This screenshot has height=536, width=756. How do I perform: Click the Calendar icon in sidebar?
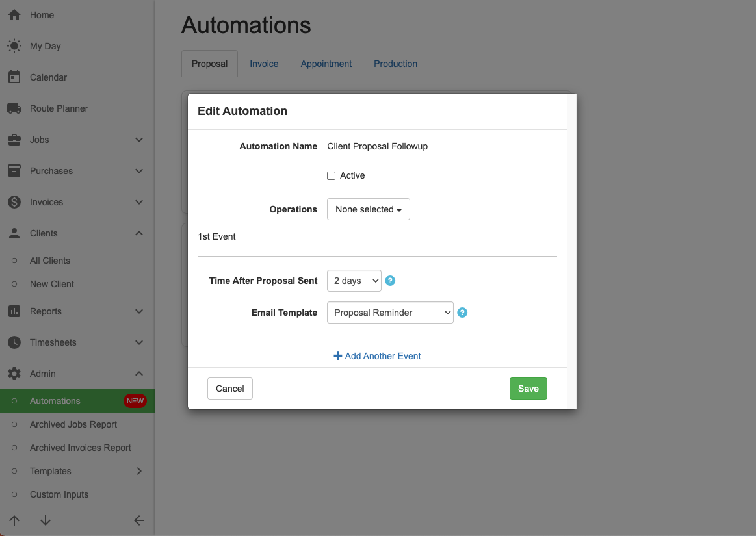tap(14, 77)
